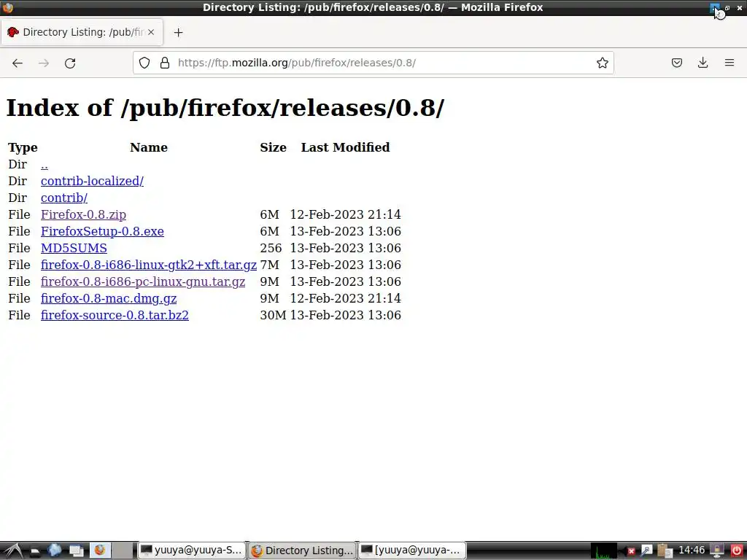Click the red power logout button
Image resolution: width=747 pixels, height=560 pixels.
point(737,551)
